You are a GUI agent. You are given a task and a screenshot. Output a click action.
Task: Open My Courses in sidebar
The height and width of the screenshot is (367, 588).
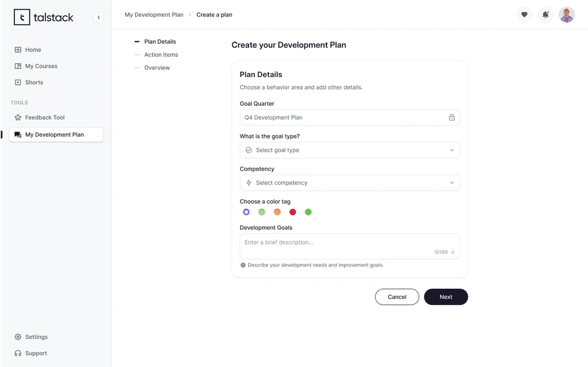[41, 66]
